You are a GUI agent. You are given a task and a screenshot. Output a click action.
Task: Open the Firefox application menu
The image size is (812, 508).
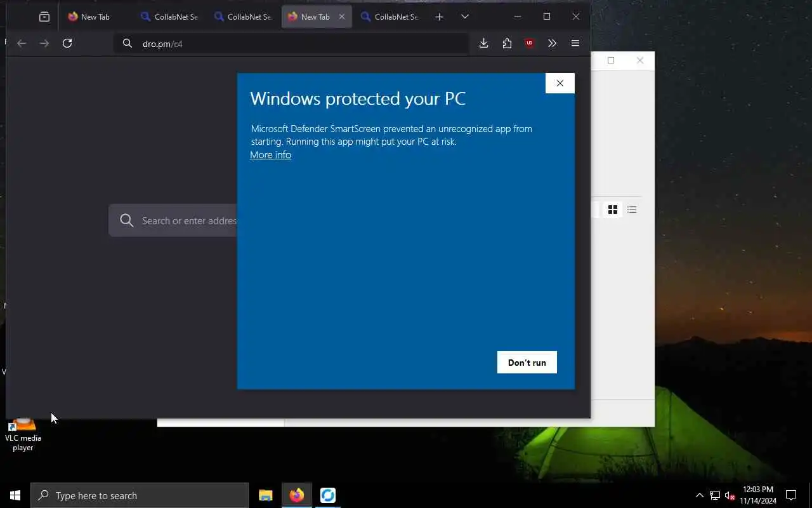click(575, 43)
